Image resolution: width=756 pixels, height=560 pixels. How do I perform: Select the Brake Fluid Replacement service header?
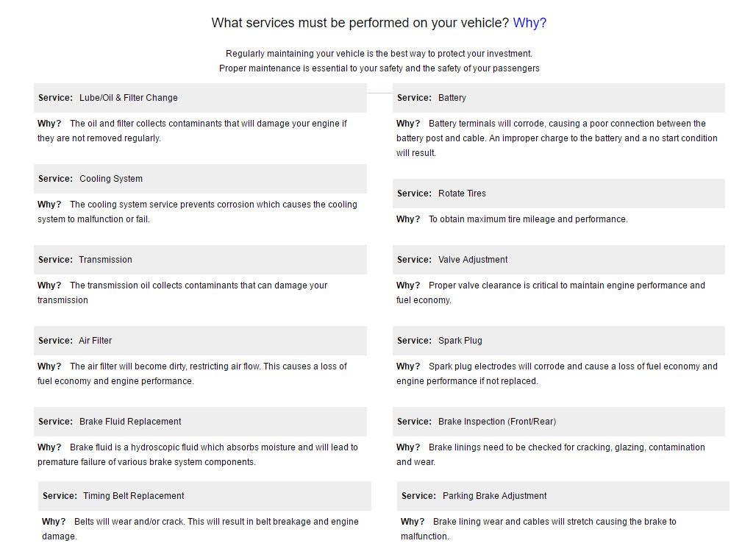(x=200, y=422)
